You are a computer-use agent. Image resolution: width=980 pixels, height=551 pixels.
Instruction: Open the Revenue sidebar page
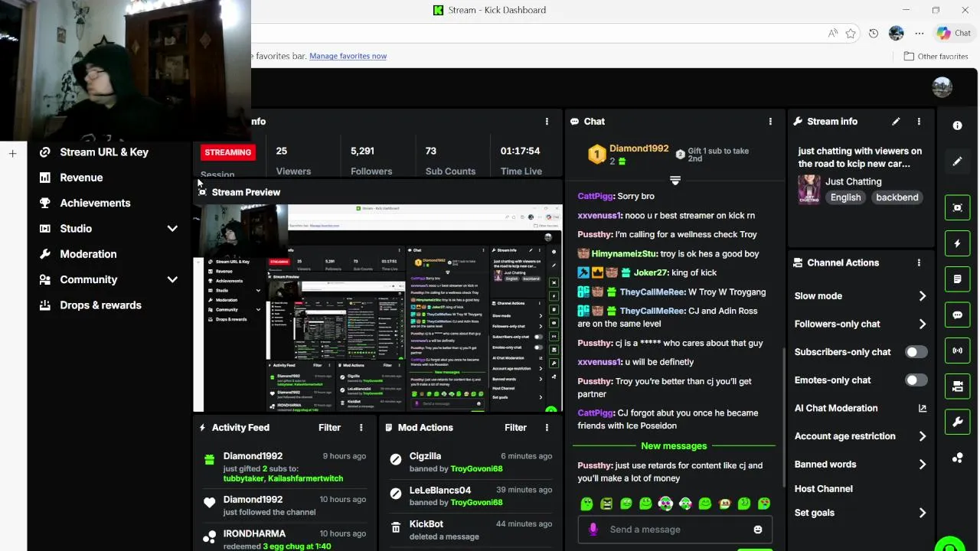click(81, 178)
